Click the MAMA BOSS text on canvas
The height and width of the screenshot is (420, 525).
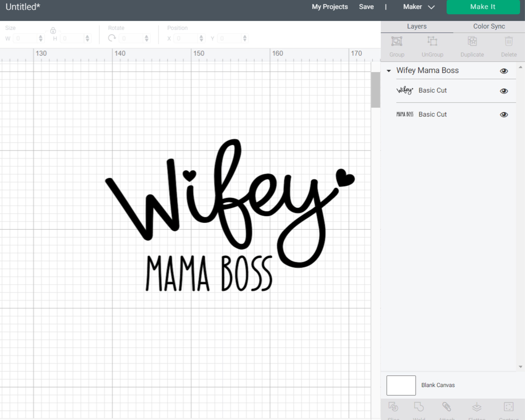(209, 273)
